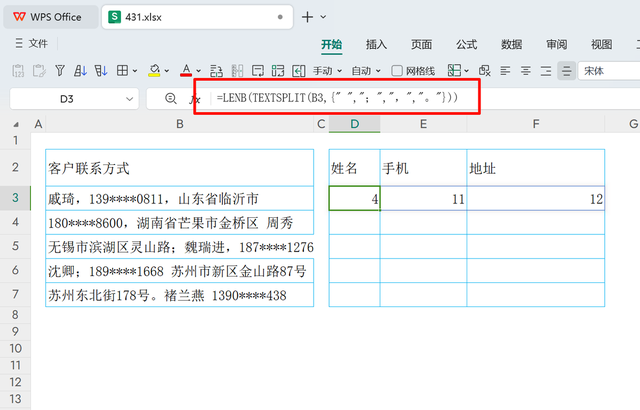Click the borders grid icon
Image resolution: width=640 pixels, height=410 pixels.
coord(122,71)
